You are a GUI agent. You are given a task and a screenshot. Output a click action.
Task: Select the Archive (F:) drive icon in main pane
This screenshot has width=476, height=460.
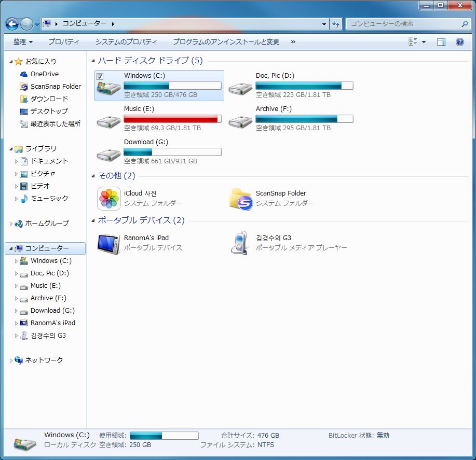coord(240,122)
